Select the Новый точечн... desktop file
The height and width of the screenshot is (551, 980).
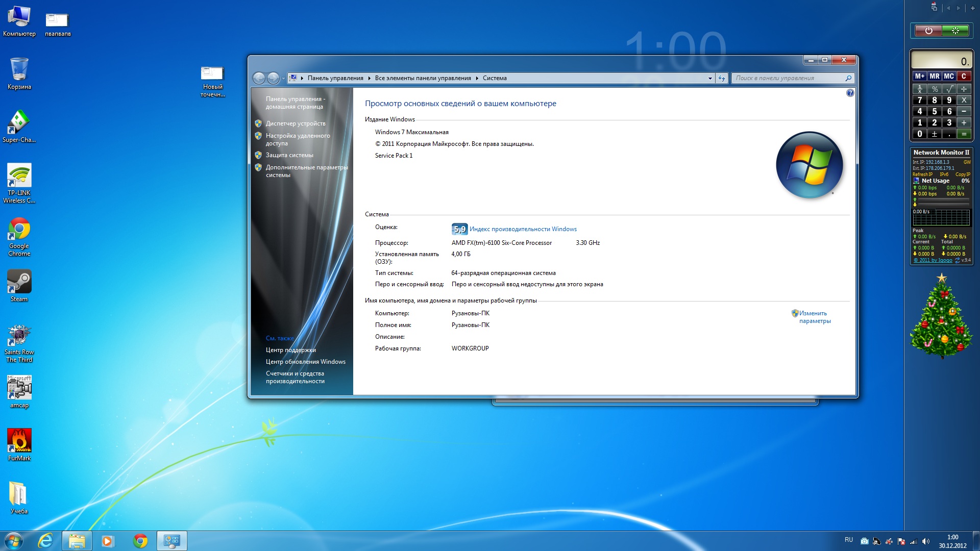tap(212, 82)
